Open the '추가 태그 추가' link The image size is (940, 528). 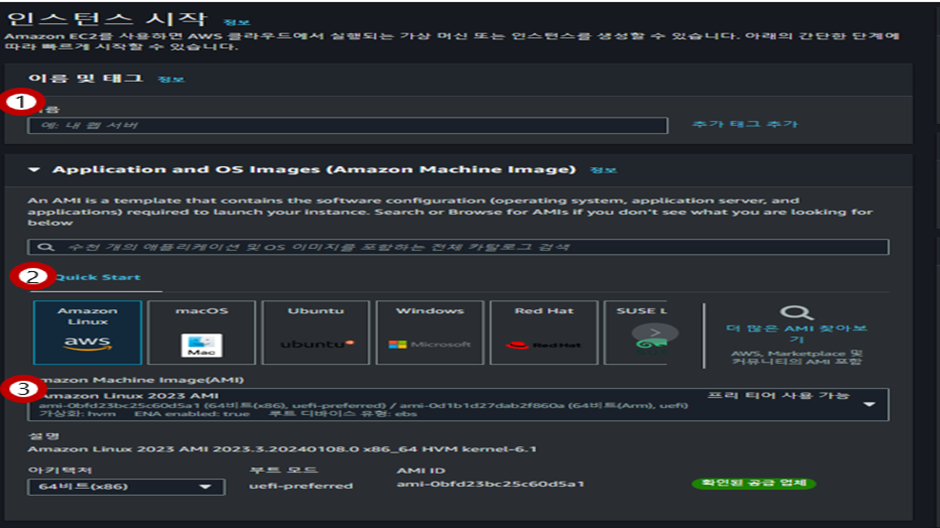(x=745, y=124)
